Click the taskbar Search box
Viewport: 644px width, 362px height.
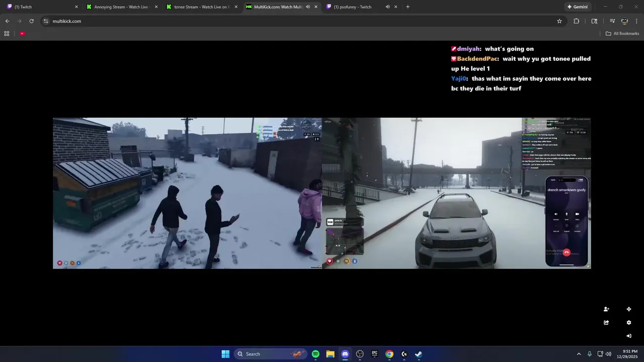(x=271, y=354)
